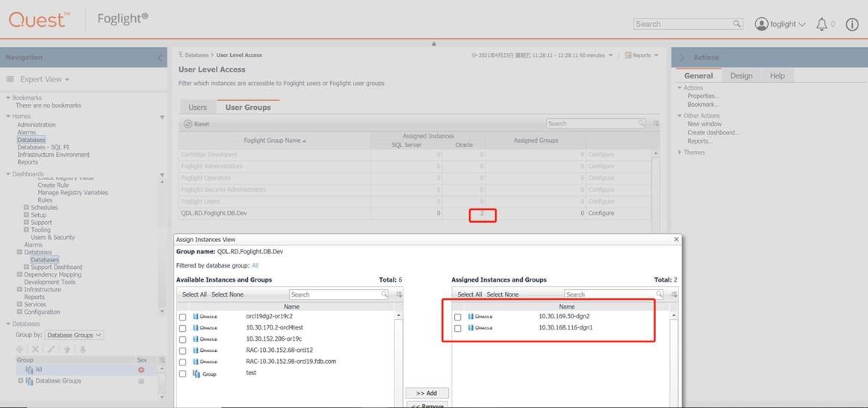Click the Group icon beside test
868x408 pixels.
click(204, 374)
